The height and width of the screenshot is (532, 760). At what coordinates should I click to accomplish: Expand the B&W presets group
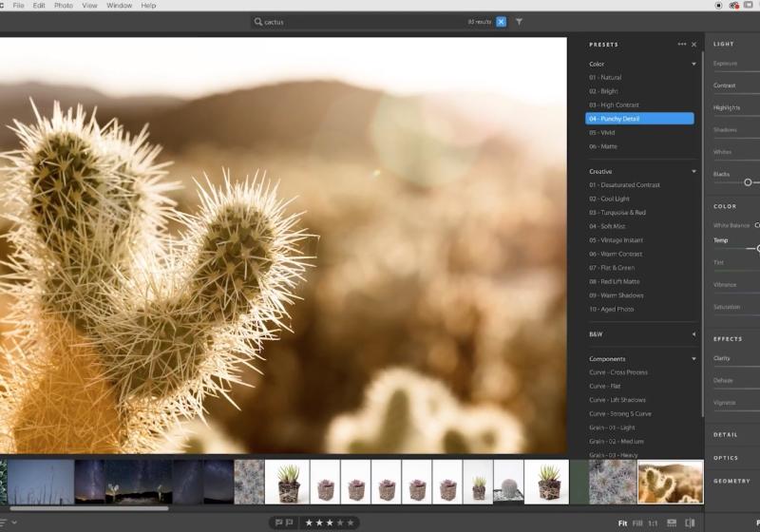click(693, 334)
